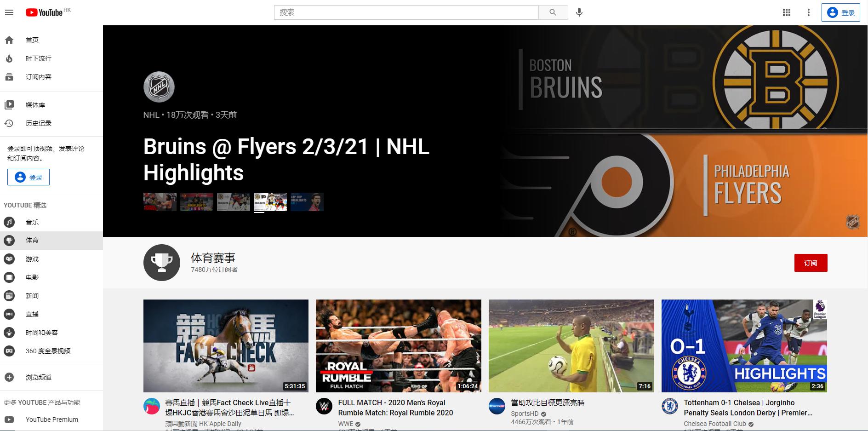
Task: Select the highlighted Bruins carousel thumbnail
Action: click(x=270, y=202)
